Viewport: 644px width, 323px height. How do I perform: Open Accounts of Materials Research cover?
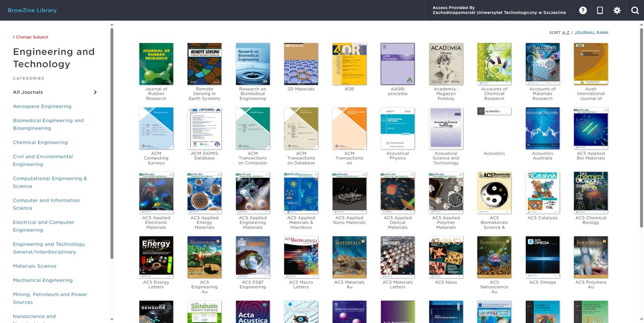pyautogui.click(x=543, y=64)
